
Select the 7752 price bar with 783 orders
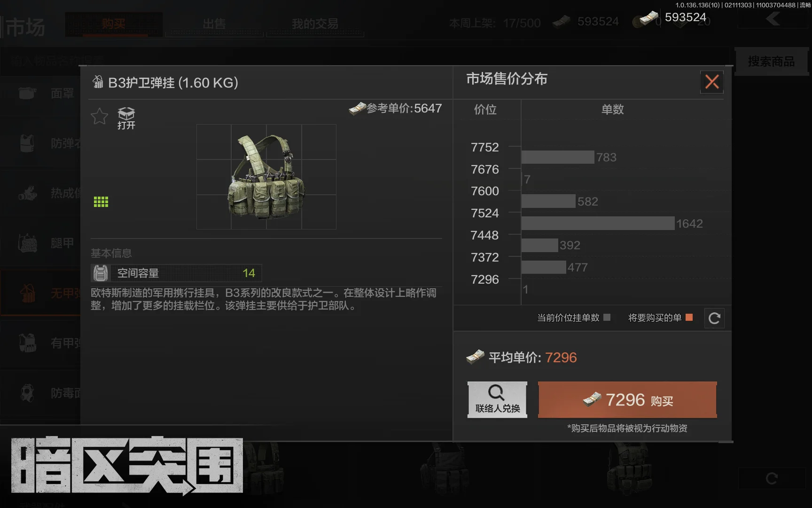point(558,157)
